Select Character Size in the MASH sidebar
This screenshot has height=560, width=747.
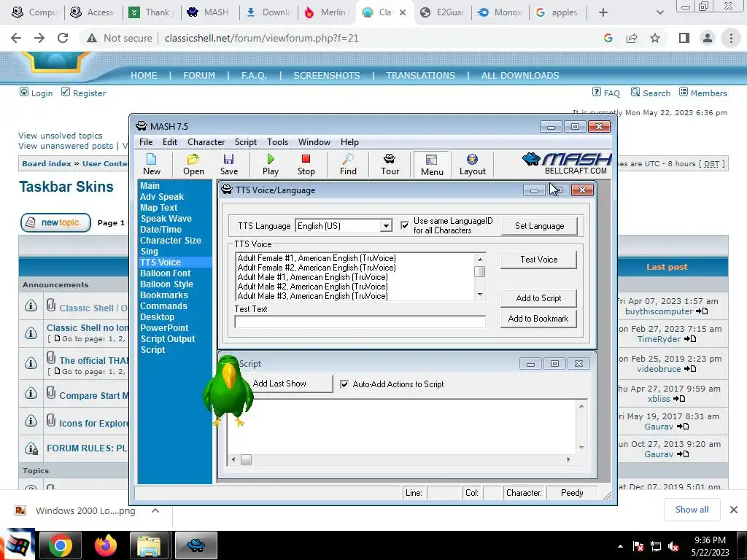coord(170,241)
